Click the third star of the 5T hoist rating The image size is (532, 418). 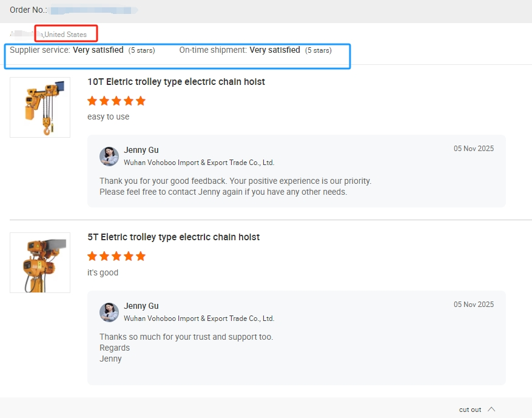[x=116, y=256]
